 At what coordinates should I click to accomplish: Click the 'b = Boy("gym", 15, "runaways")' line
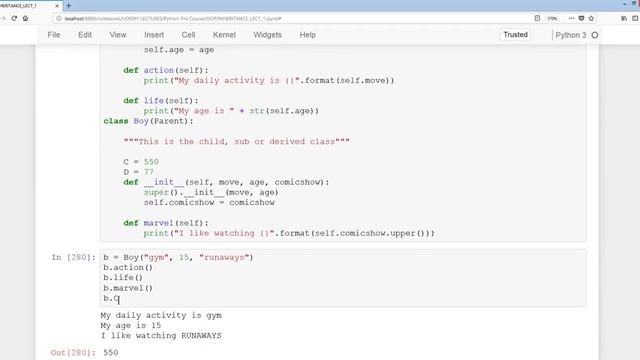point(178,257)
